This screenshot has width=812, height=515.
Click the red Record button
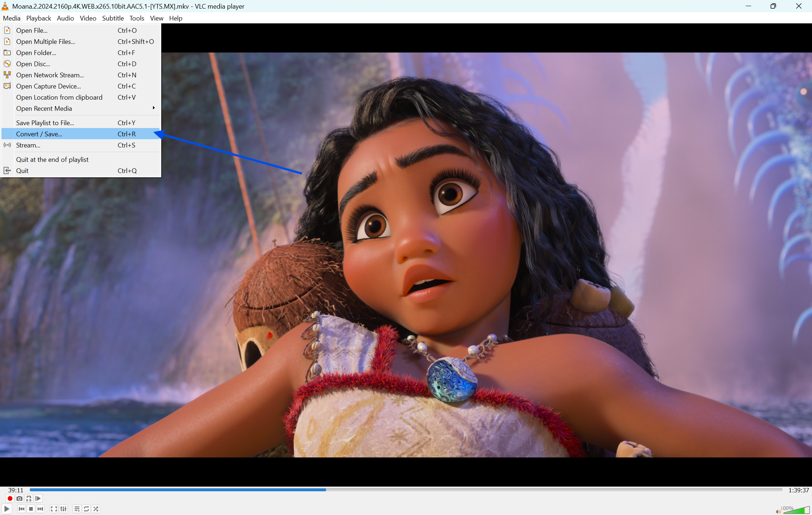click(10, 498)
